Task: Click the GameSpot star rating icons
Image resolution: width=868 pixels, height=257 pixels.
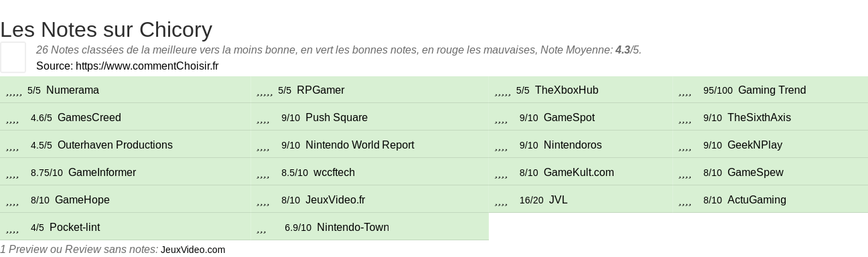Action: [502, 120]
